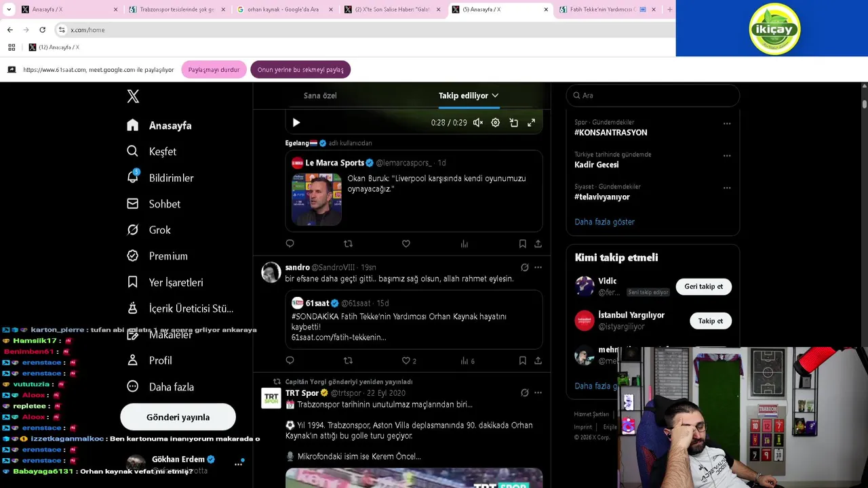The width and height of the screenshot is (868, 488).
Task: Follow İstanbul Yargılıyor with Takip et
Action: [710, 321]
